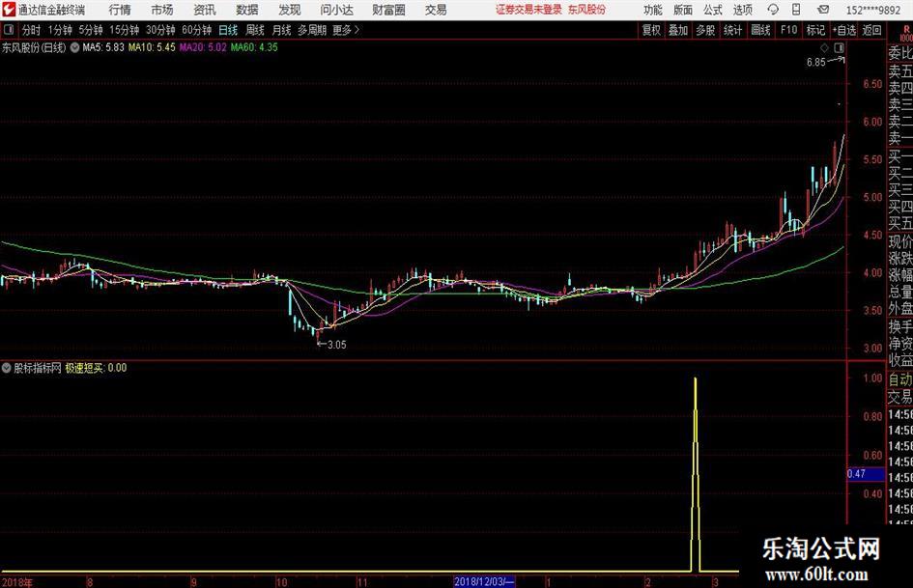Click the TDX red logo icon
913x588 pixels.
9,10
